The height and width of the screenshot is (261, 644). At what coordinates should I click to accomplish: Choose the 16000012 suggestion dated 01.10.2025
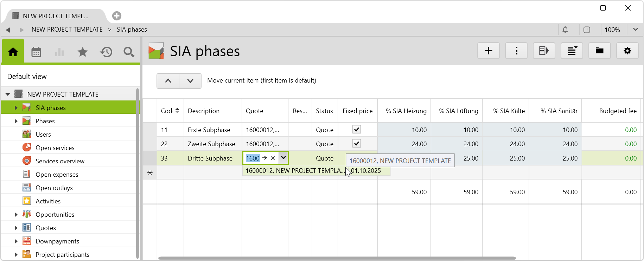(313, 171)
